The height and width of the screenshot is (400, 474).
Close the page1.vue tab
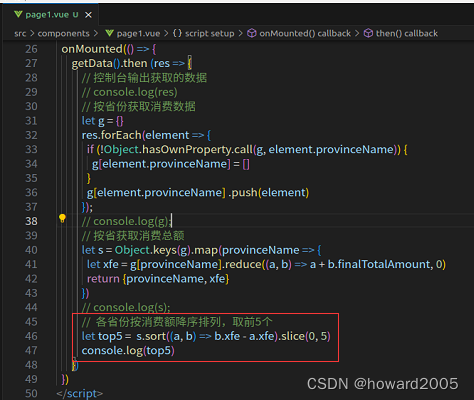tap(88, 15)
